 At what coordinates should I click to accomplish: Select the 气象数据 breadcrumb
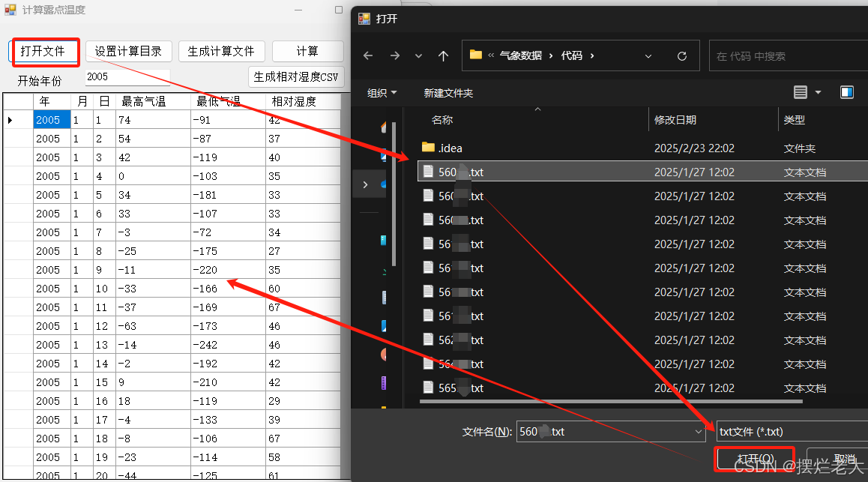(x=520, y=56)
